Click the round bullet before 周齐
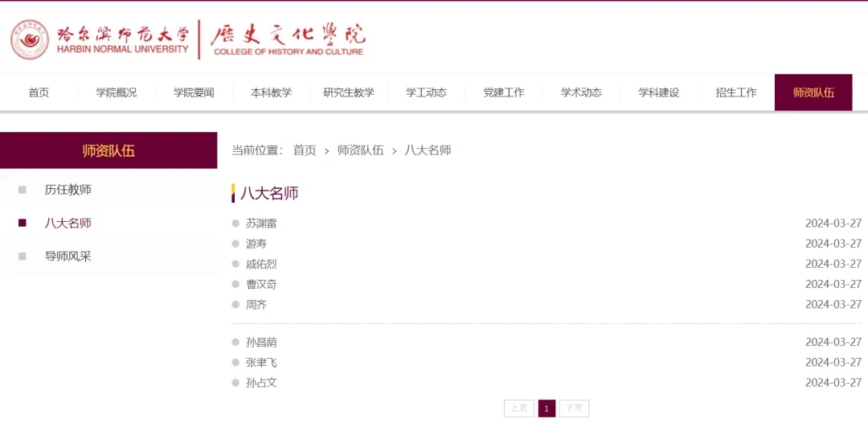Screen dimensions: 868x427 pos(235,305)
